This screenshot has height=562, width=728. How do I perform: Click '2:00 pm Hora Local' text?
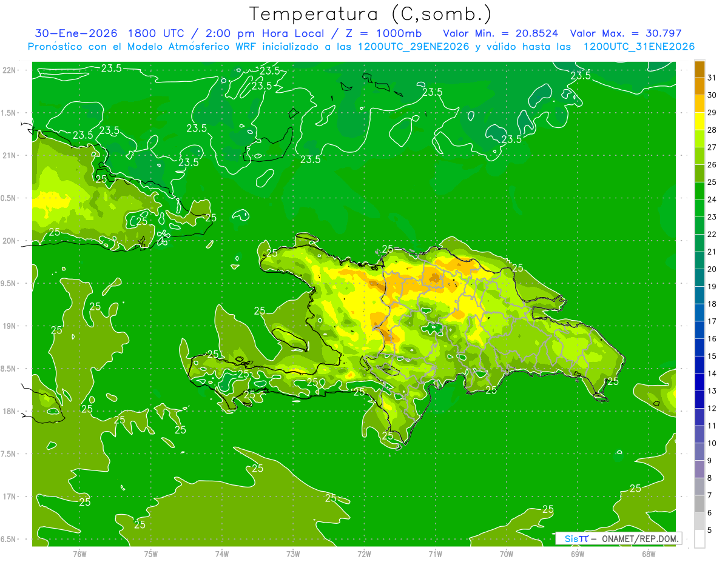263,33
